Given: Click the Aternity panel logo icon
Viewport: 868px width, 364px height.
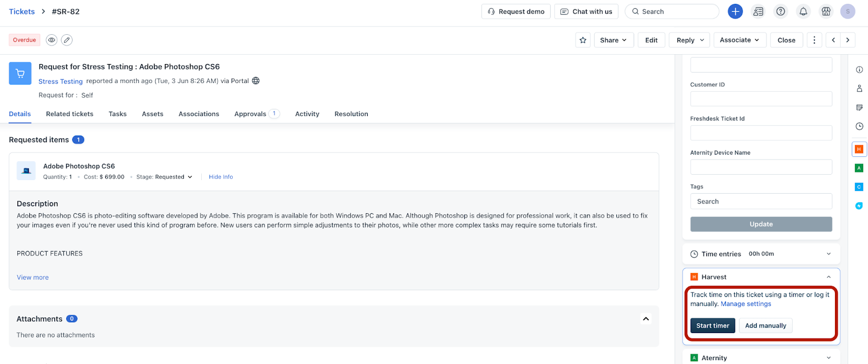Looking at the screenshot, I should (x=694, y=358).
